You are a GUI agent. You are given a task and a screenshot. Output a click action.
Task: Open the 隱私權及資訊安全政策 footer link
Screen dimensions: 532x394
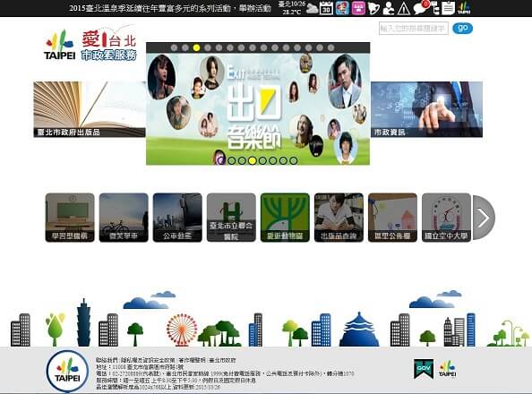tap(149, 360)
